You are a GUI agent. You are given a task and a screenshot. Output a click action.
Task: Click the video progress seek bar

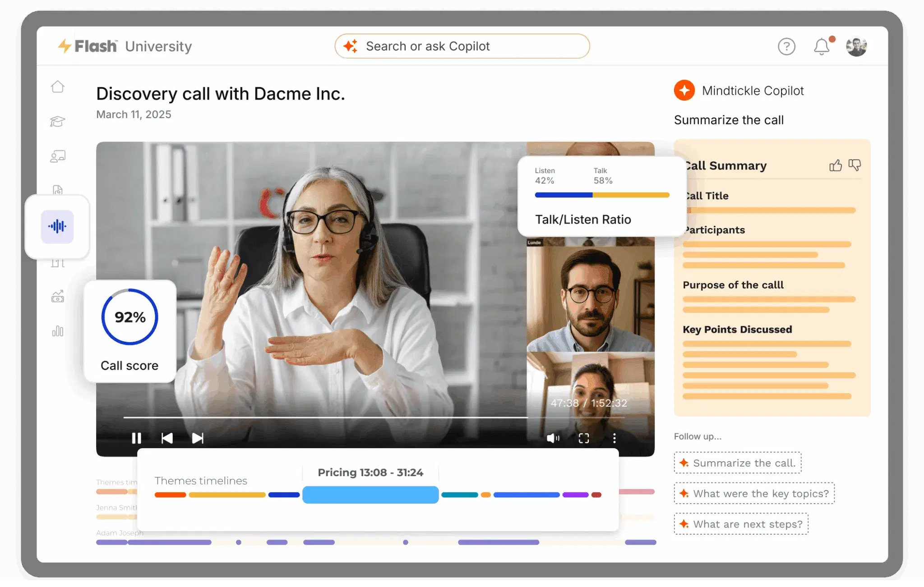click(374, 417)
